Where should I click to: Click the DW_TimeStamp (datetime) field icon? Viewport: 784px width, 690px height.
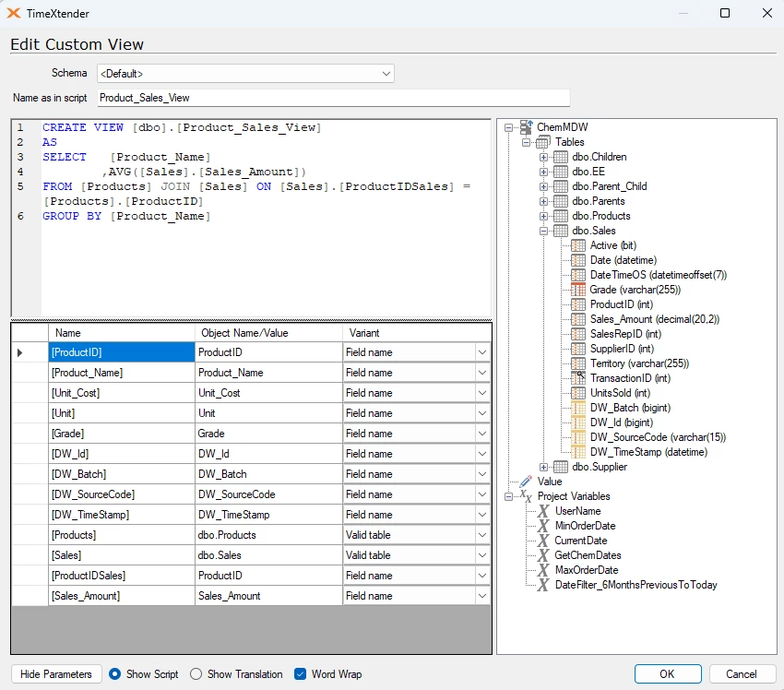[x=578, y=452]
